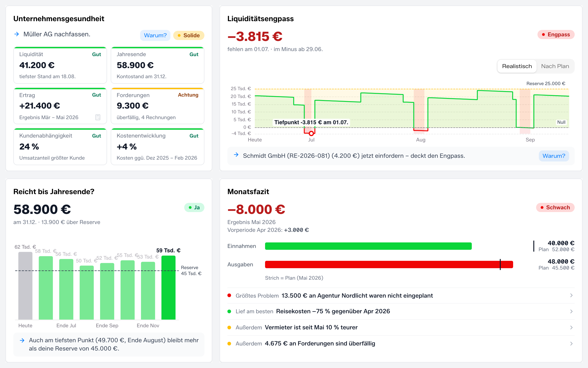This screenshot has height=368, width=588.
Task: Switch chart to Nach Plan view
Action: pos(555,66)
